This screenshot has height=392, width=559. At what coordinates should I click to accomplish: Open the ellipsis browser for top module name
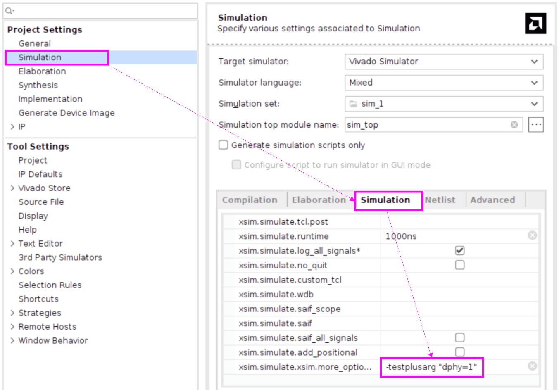click(536, 124)
